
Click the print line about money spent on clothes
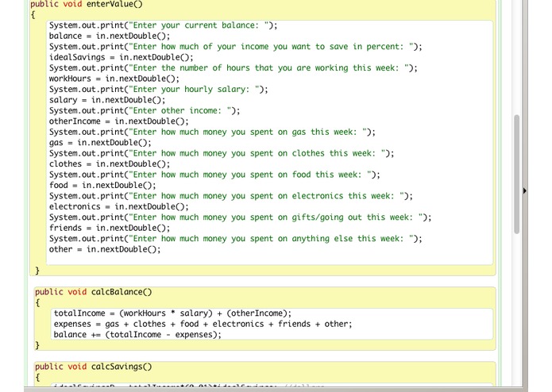(222, 153)
